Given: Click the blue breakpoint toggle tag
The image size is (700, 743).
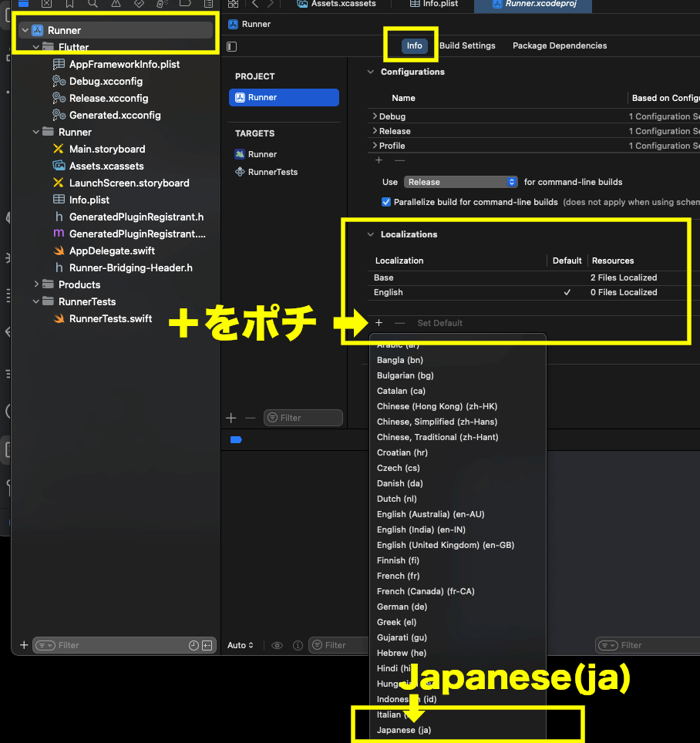Looking at the screenshot, I should coord(236,440).
